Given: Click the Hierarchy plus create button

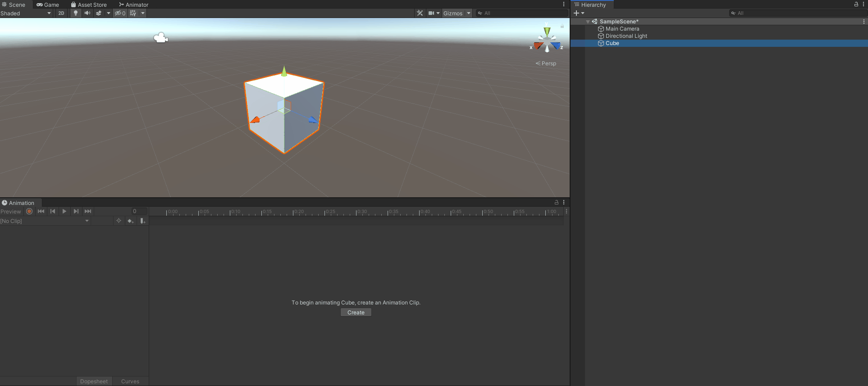Looking at the screenshot, I should pos(576,13).
